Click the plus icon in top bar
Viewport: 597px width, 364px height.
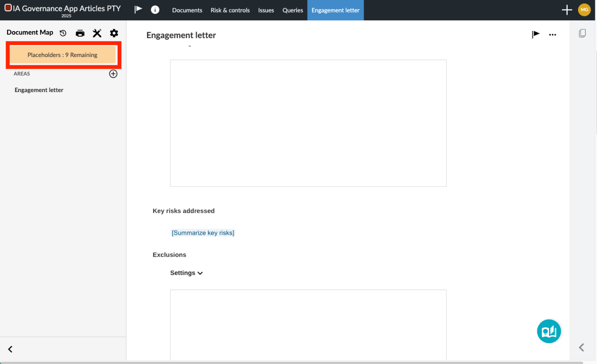point(567,10)
